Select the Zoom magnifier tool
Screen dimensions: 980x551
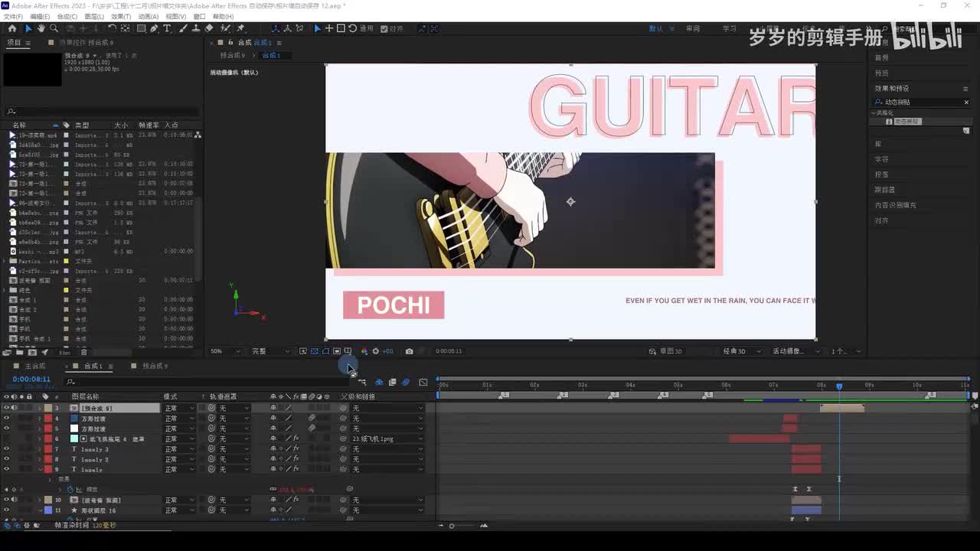[x=54, y=28]
